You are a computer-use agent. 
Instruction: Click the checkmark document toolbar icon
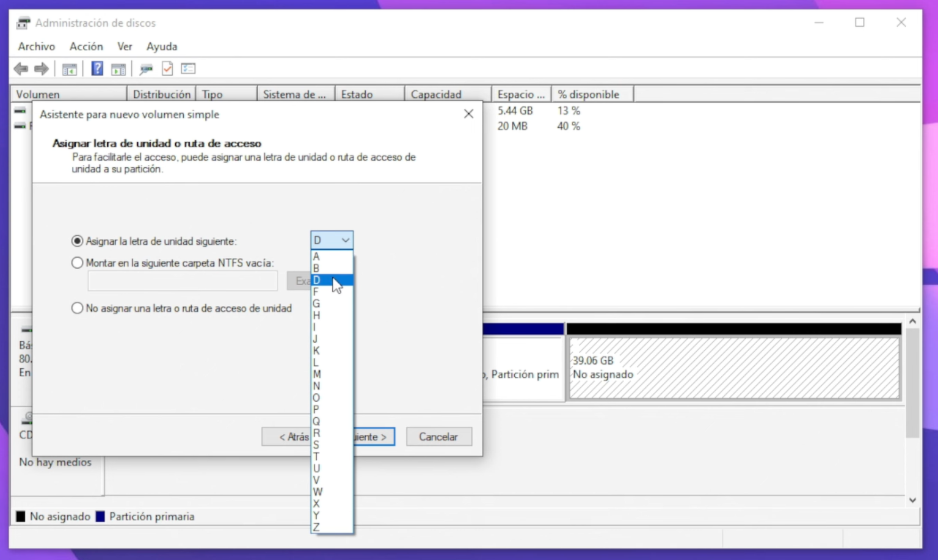pyautogui.click(x=167, y=69)
